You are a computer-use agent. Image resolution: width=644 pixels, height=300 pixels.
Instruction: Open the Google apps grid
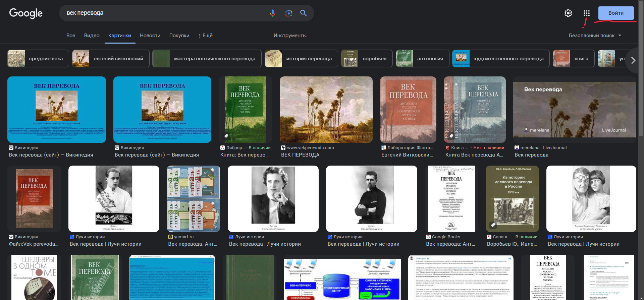pos(586,13)
